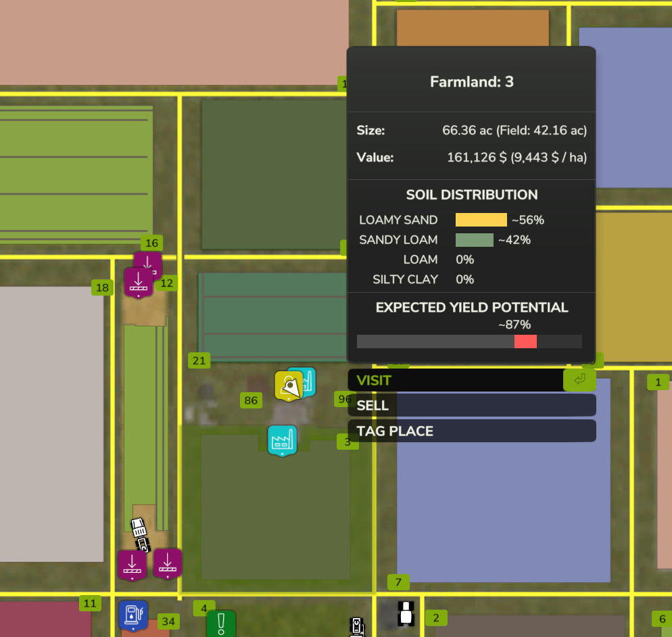
Task: Click field number label 1 on the map
Action: [658, 382]
